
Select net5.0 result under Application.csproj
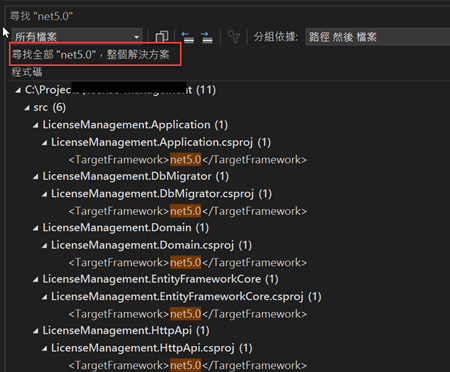tap(187, 160)
